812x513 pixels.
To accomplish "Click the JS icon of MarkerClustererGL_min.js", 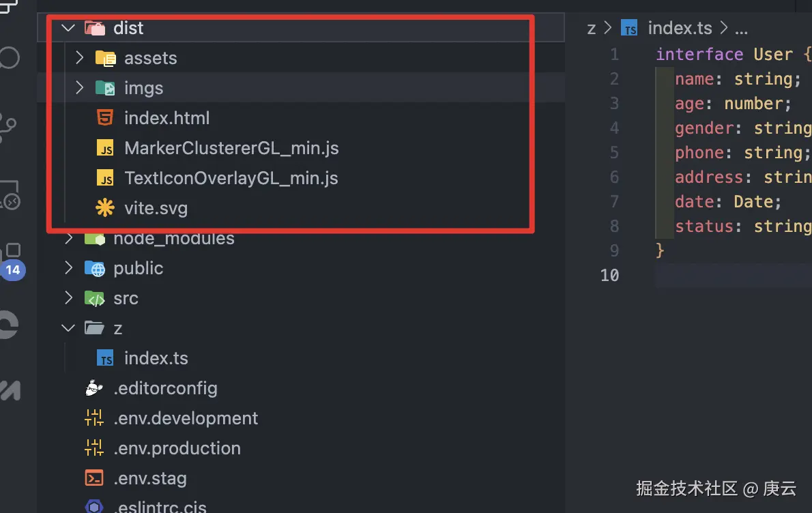I will tap(105, 148).
